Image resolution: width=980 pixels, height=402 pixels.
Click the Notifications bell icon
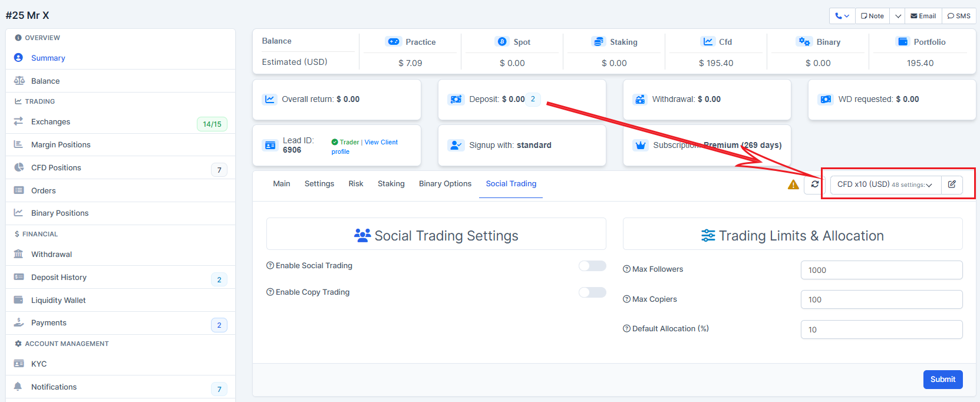(18, 387)
